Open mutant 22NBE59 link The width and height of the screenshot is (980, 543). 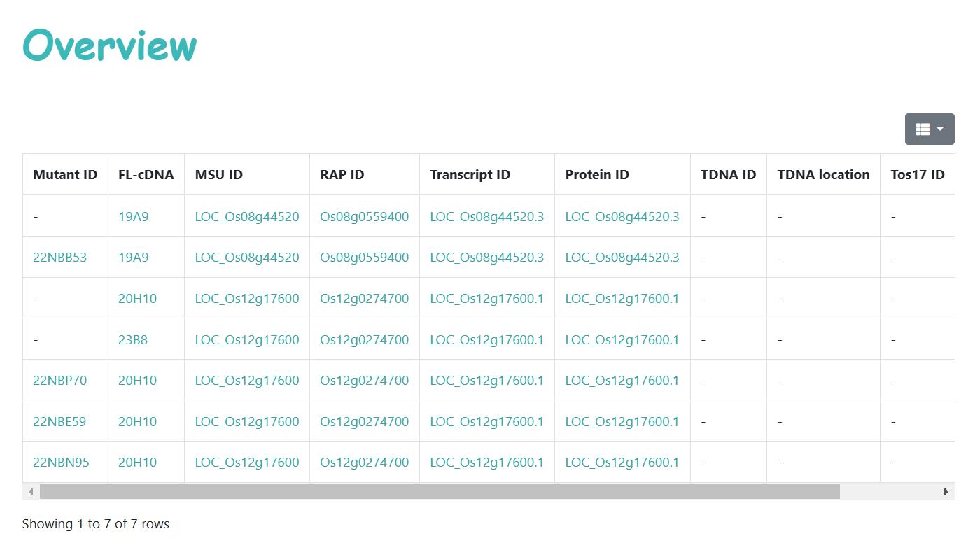(x=59, y=422)
